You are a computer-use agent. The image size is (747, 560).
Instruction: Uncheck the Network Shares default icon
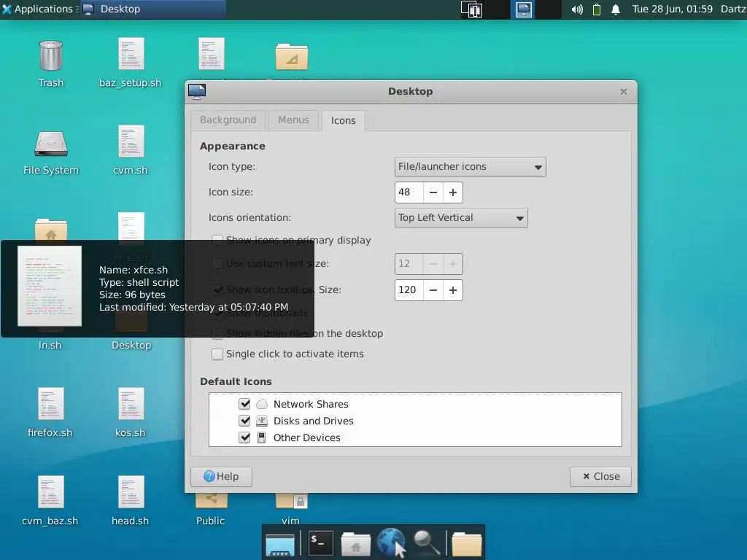tap(244, 404)
